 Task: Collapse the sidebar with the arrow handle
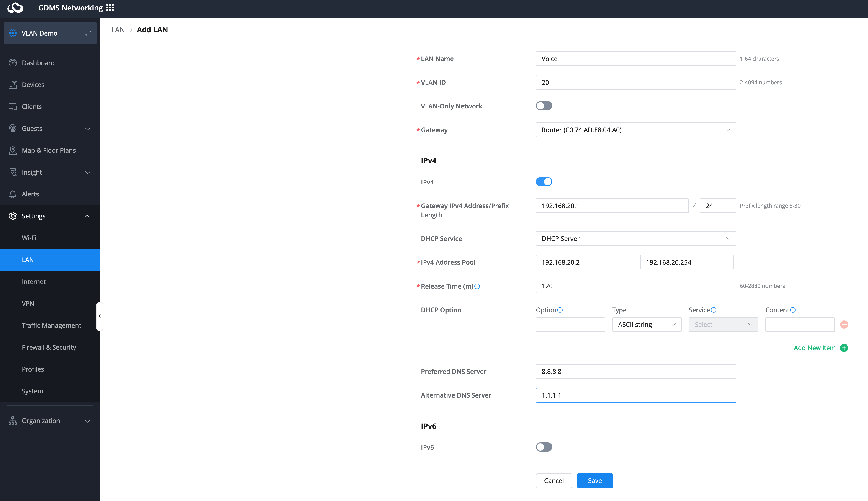tap(99, 316)
